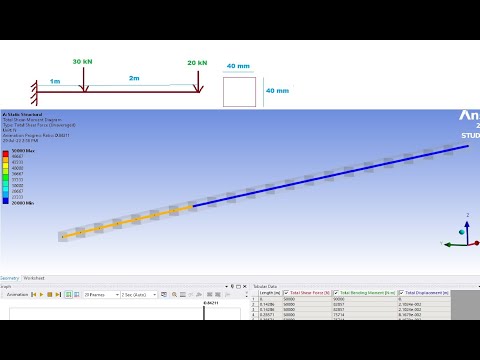Screen dimensions: 480x360
Task: Click the blue segment of the beam
Action: click(x=331, y=176)
